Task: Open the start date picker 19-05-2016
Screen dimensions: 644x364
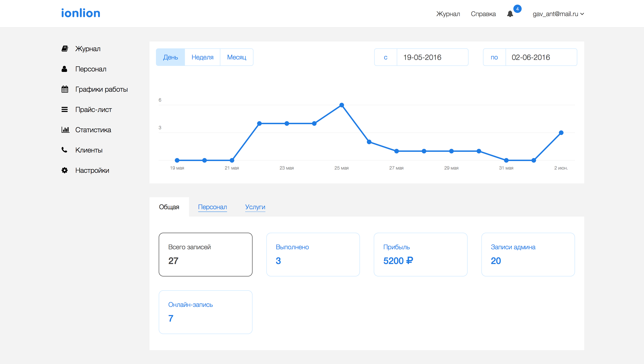Action: [x=432, y=57]
